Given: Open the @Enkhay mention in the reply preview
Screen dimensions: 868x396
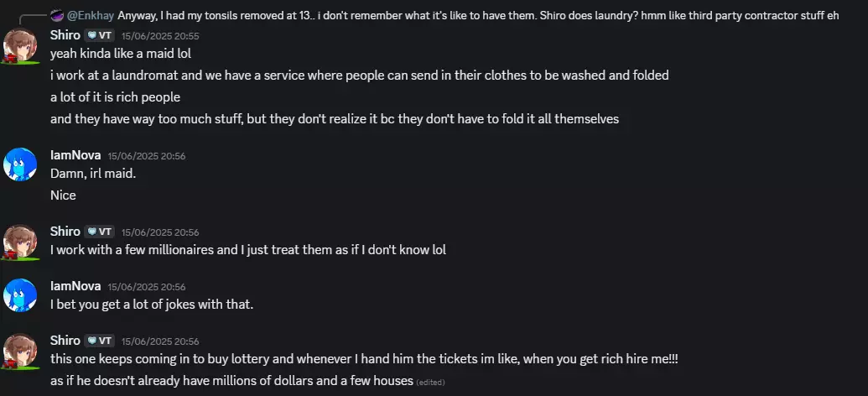Looking at the screenshot, I should coord(91,15).
